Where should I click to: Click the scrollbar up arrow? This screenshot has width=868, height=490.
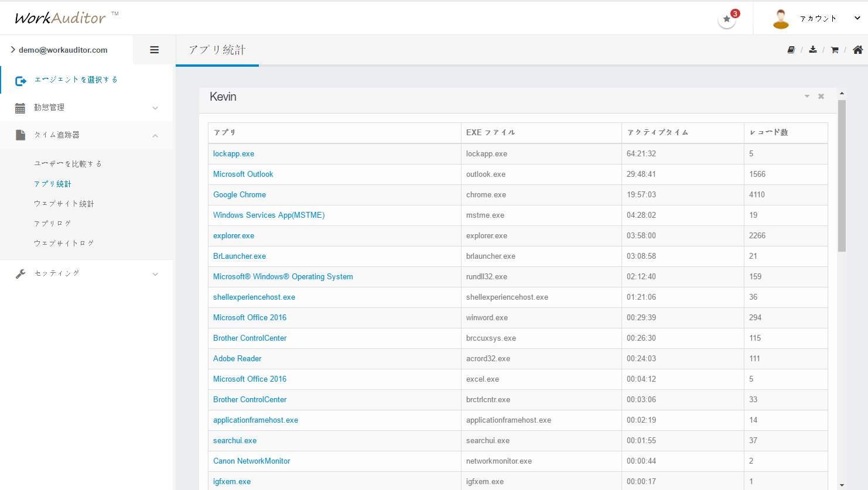842,93
